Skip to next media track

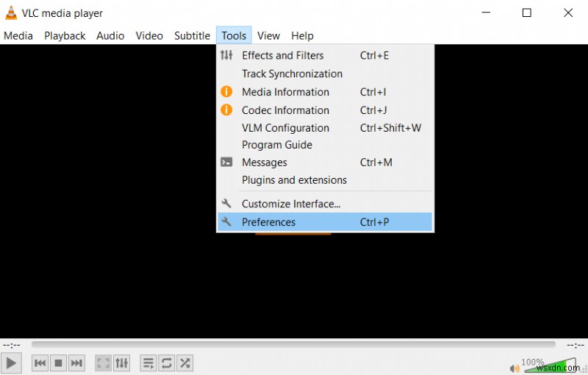pyautogui.click(x=76, y=363)
